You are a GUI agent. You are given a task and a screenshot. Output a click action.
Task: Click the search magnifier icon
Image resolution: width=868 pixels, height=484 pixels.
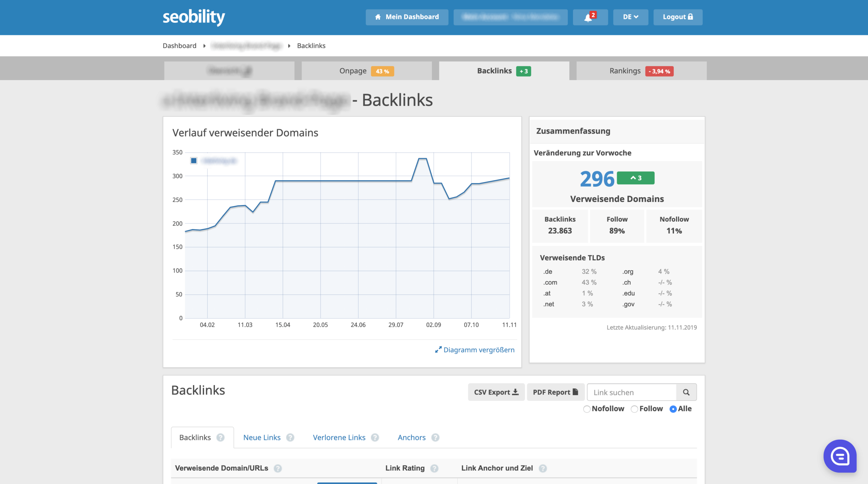(x=686, y=392)
